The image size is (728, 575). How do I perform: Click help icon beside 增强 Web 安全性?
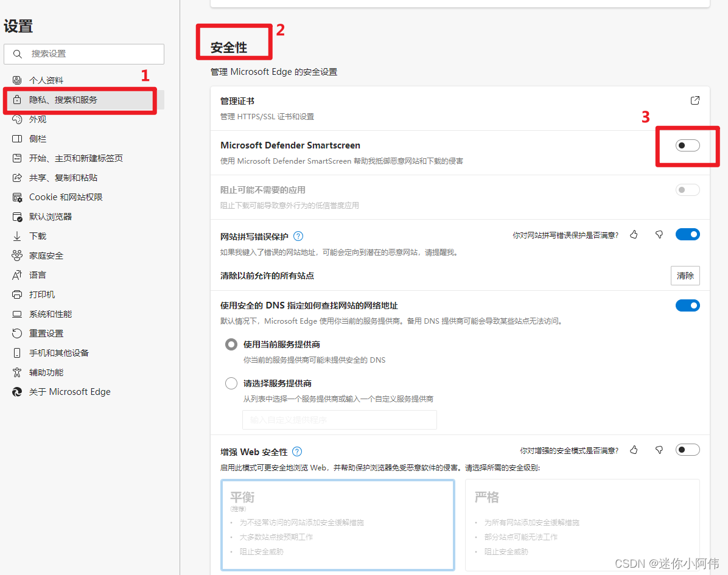coord(297,451)
